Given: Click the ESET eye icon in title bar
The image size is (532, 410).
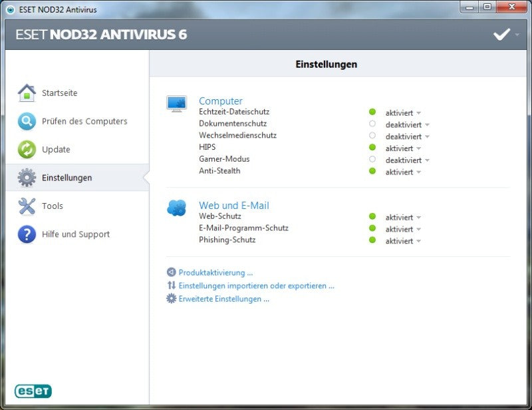Looking at the screenshot, I should click(x=11, y=9).
